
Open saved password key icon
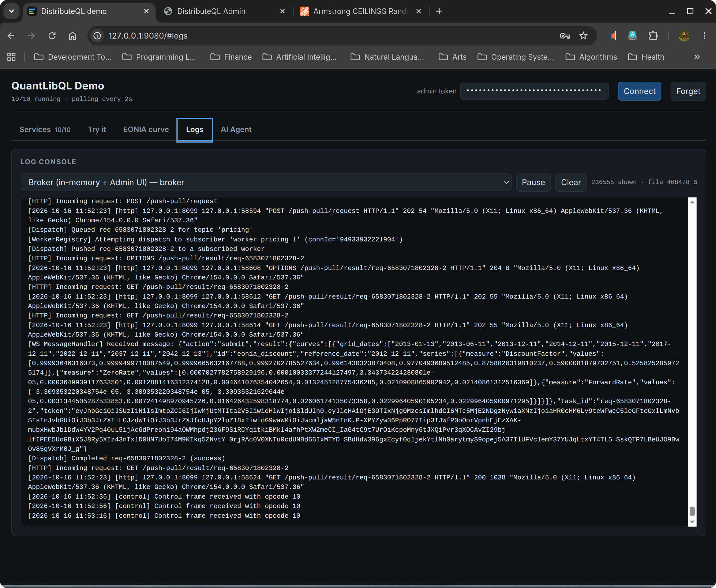[x=565, y=35]
